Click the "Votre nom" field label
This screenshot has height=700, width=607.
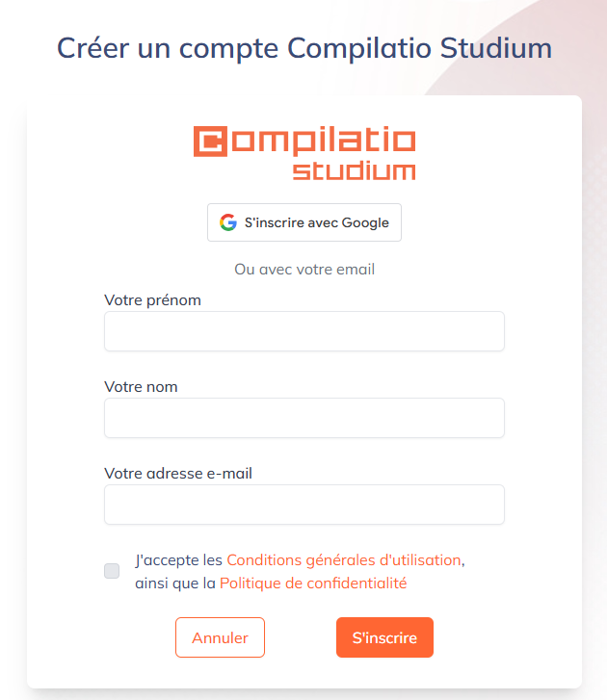pos(141,387)
